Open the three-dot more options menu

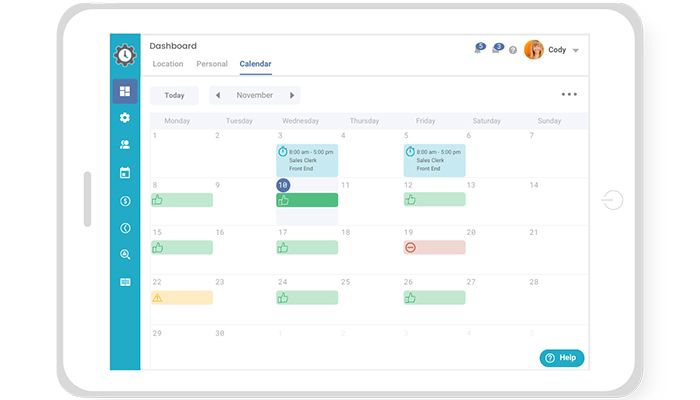[x=569, y=95]
